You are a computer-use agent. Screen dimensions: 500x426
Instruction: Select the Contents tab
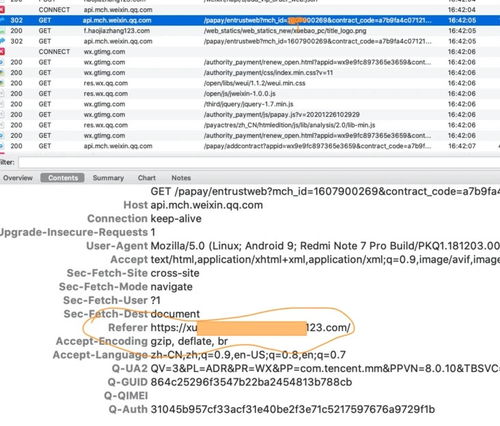pyautogui.click(x=63, y=178)
